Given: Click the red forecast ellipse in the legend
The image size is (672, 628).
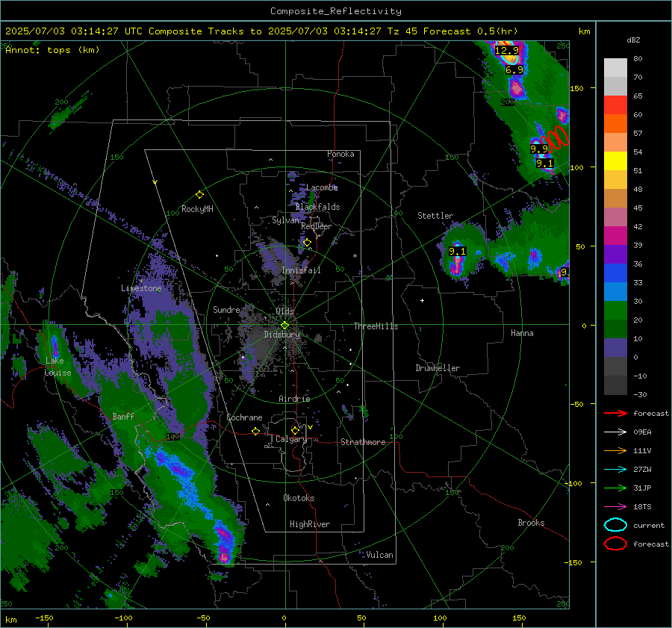Looking at the screenshot, I should coord(615,544).
